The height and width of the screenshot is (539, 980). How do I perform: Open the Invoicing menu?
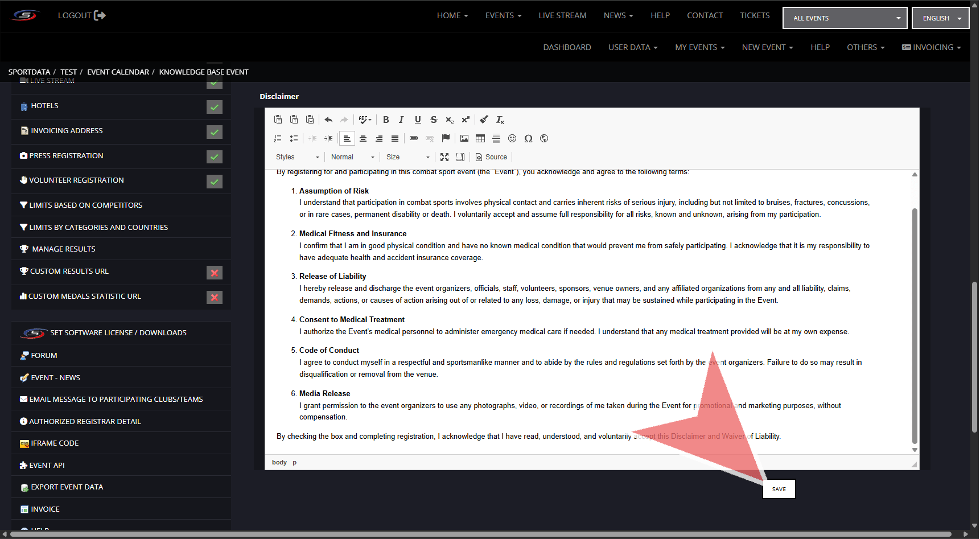click(x=932, y=47)
